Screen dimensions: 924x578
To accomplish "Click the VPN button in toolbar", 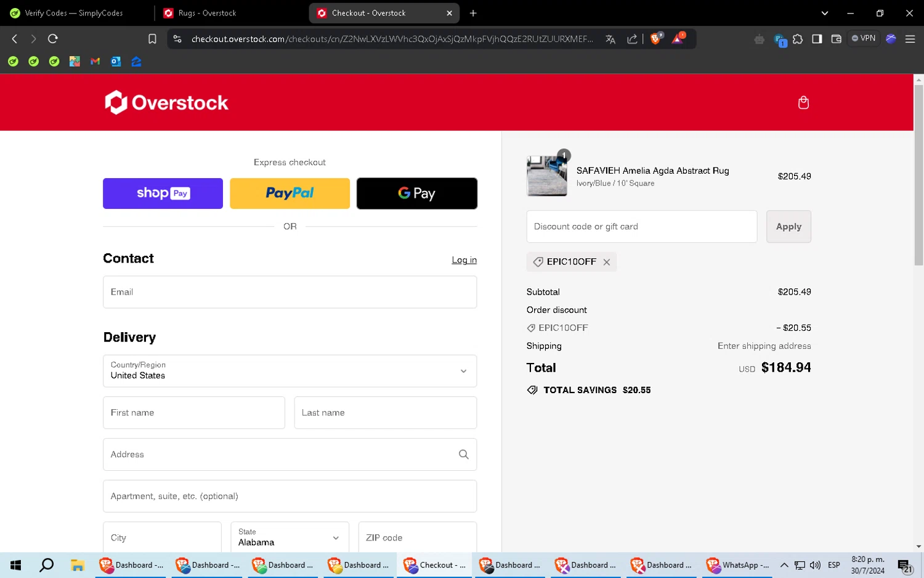I will click(864, 38).
